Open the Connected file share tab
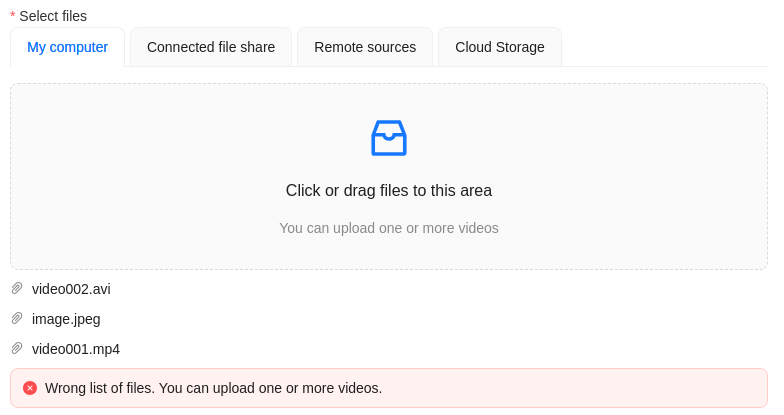 click(211, 47)
